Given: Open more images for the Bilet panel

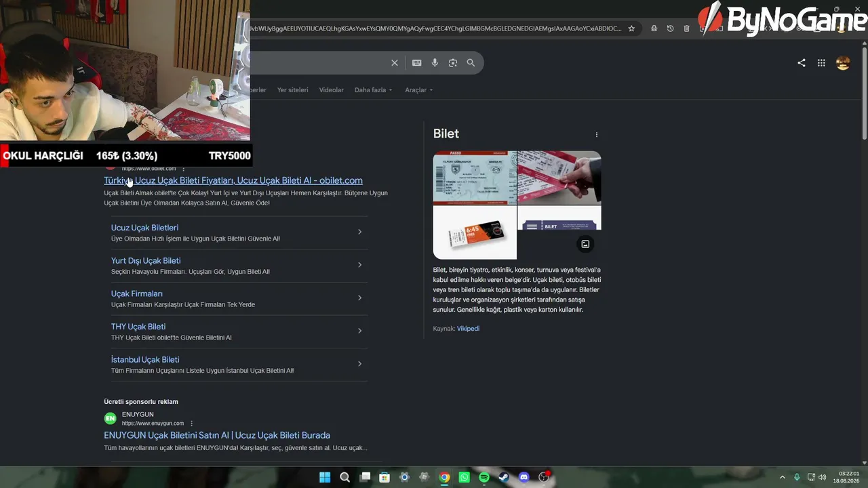Looking at the screenshot, I should pos(585,244).
